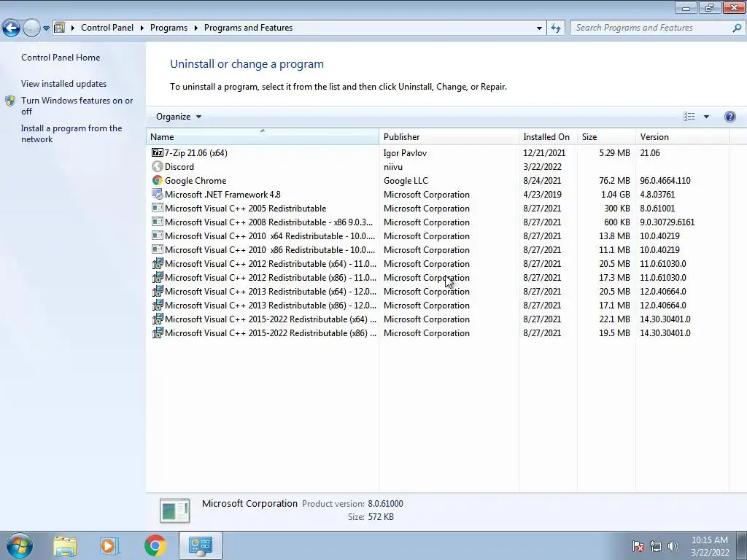Screen dimensions: 747x560
Task: Click the change view icon
Action: [x=689, y=117]
